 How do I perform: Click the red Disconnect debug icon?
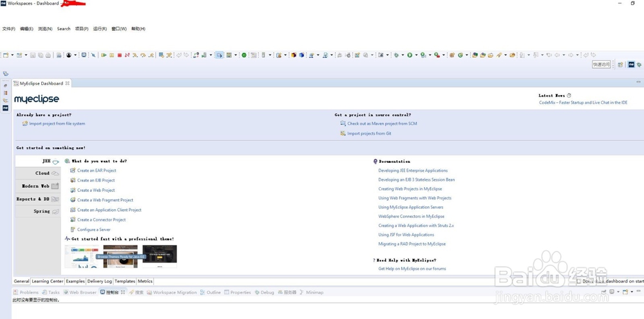click(128, 55)
